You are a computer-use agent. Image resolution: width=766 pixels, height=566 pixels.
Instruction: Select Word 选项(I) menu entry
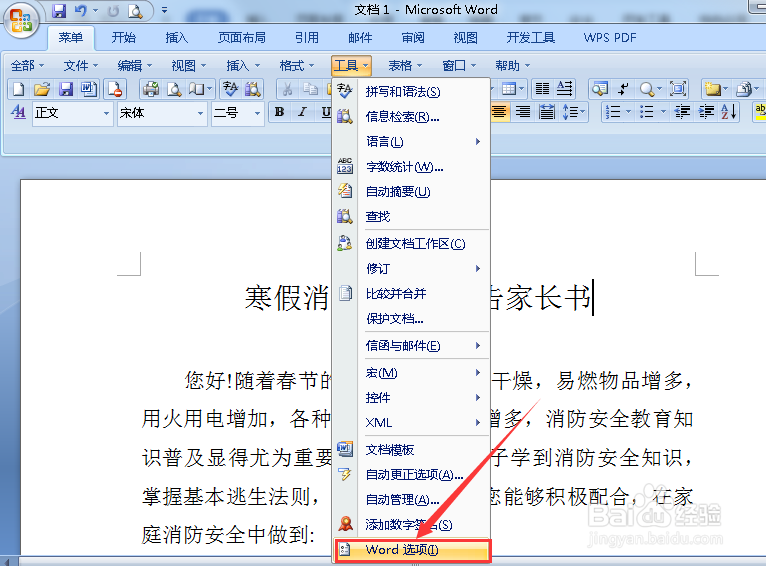click(412, 550)
